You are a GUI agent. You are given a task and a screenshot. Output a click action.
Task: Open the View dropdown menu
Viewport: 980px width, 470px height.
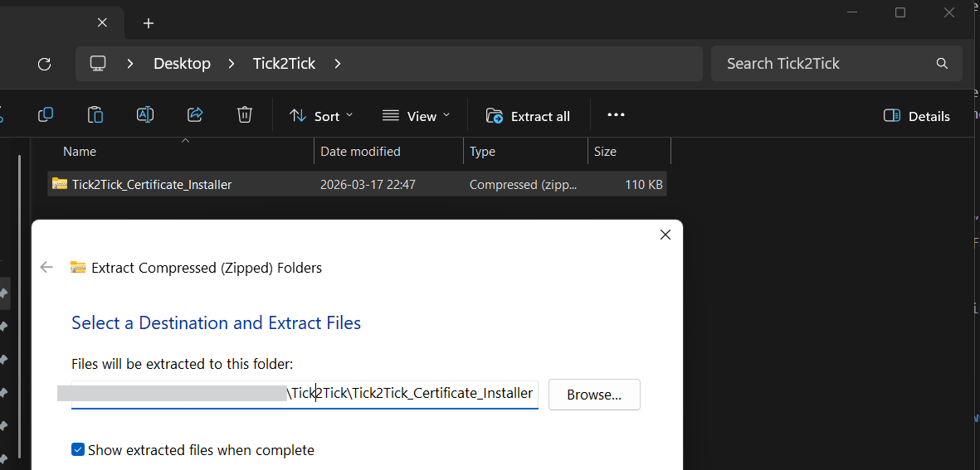pyautogui.click(x=416, y=116)
